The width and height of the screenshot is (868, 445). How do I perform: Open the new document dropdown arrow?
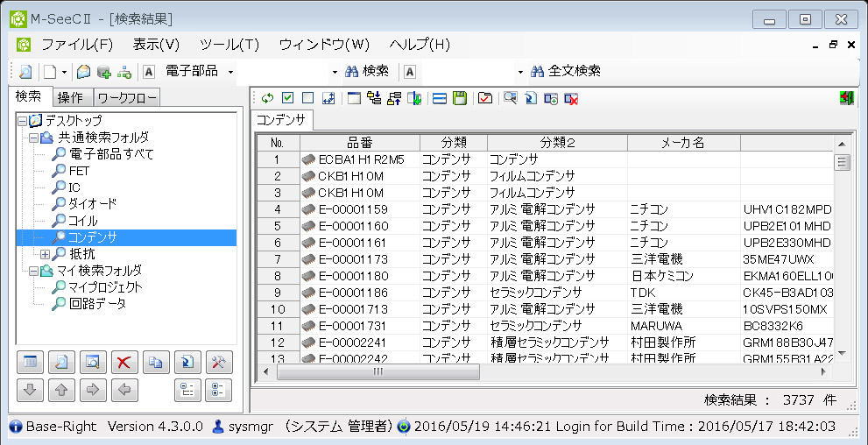pyautogui.click(x=64, y=72)
